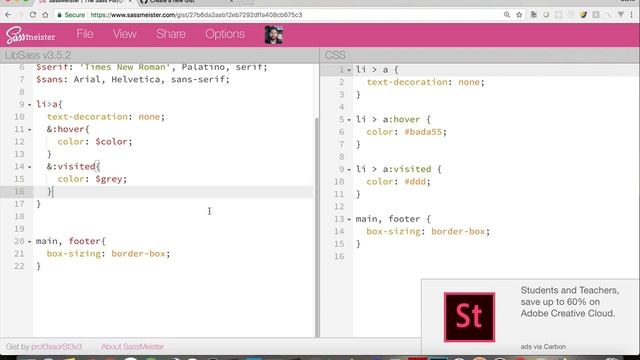The width and height of the screenshot is (640, 360).
Task: Click the Secure padlock indicator
Action: 71,15
